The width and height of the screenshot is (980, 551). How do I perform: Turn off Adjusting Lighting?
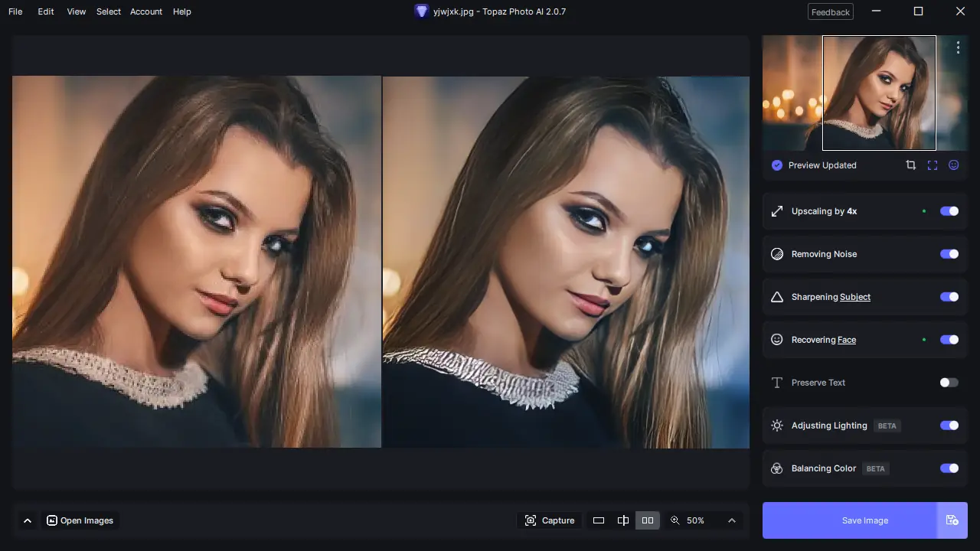[x=949, y=425]
